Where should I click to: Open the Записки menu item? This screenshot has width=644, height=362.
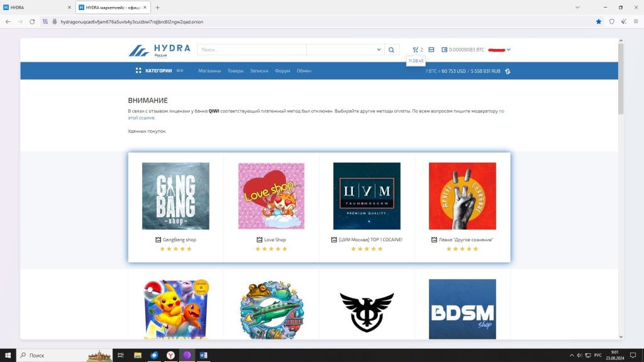(x=259, y=71)
